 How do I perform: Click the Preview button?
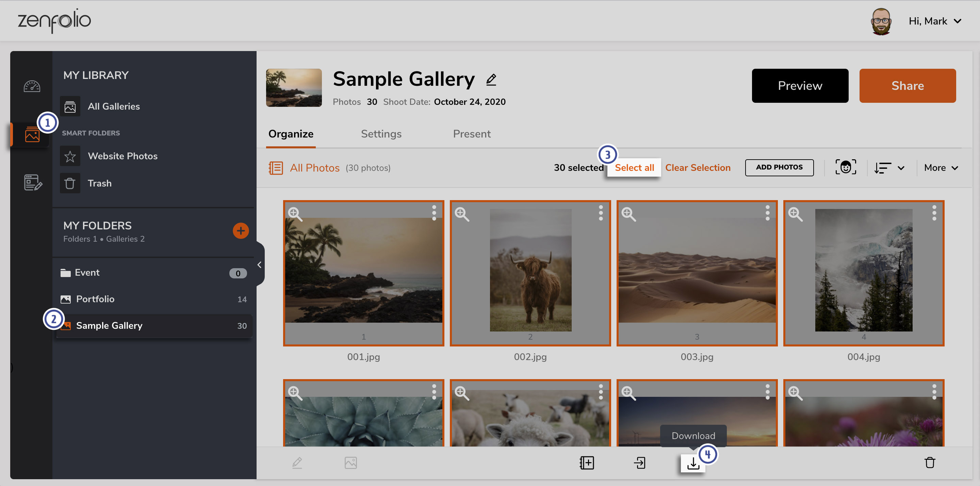(x=800, y=86)
